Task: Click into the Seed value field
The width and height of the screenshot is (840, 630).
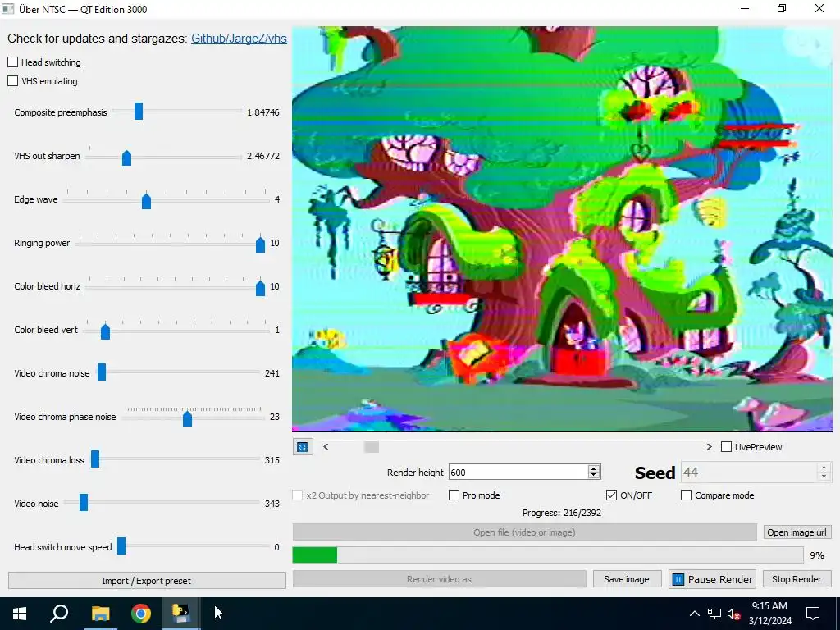Action: click(x=749, y=472)
